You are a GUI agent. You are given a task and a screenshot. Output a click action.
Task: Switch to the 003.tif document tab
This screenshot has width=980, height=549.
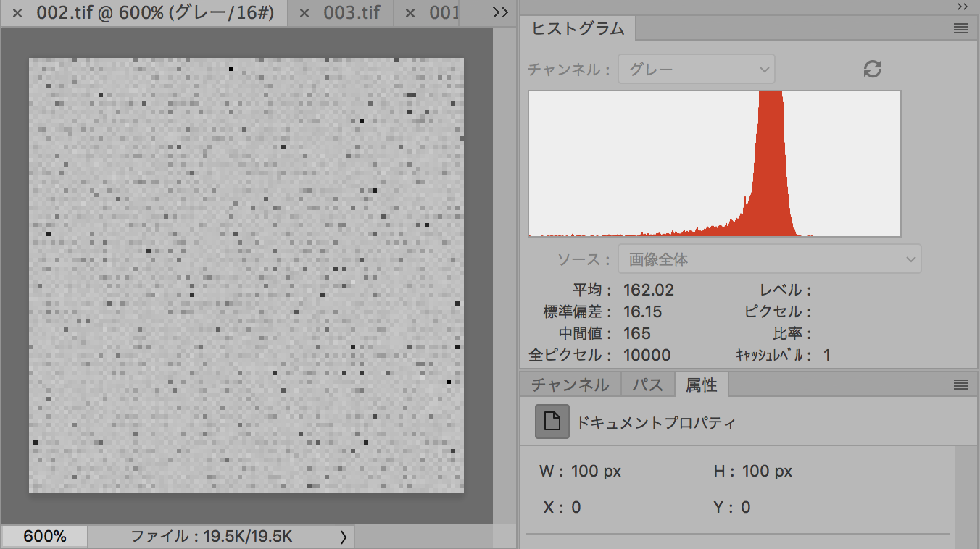pos(351,14)
